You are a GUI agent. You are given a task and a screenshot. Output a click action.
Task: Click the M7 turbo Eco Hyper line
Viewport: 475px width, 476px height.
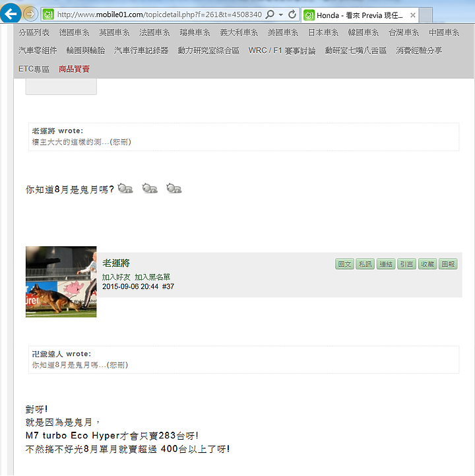(112, 436)
